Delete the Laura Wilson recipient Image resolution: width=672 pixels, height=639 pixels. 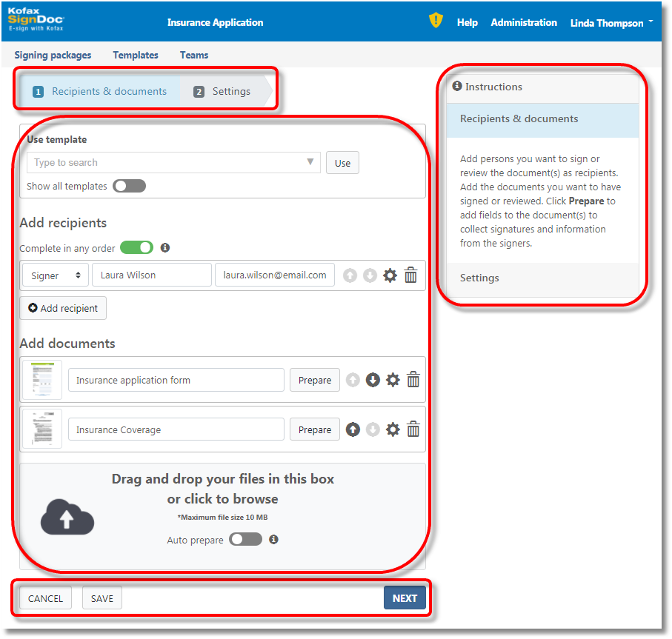410,275
